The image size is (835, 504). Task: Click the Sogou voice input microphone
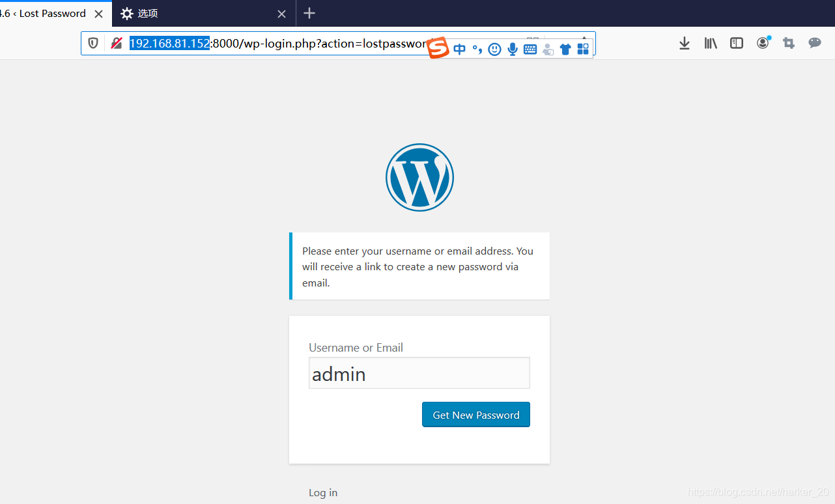513,49
